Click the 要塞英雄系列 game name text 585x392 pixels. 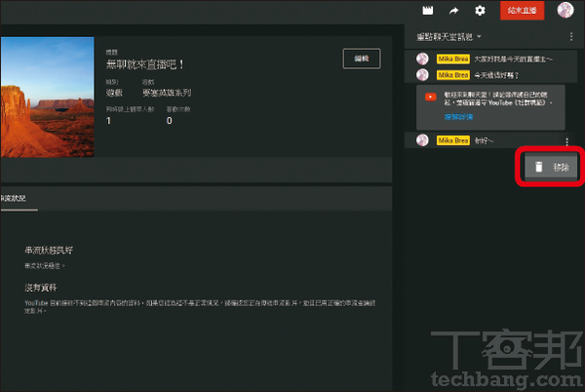[167, 93]
